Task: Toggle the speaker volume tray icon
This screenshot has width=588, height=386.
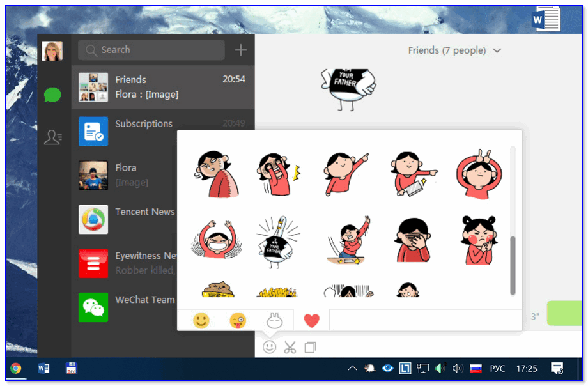Action: (457, 368)
